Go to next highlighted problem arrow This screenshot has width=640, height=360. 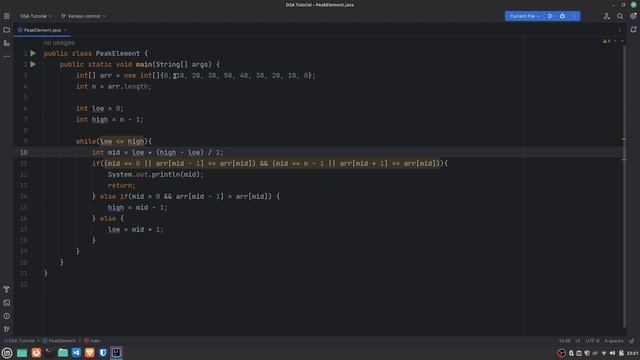(622, 41)
